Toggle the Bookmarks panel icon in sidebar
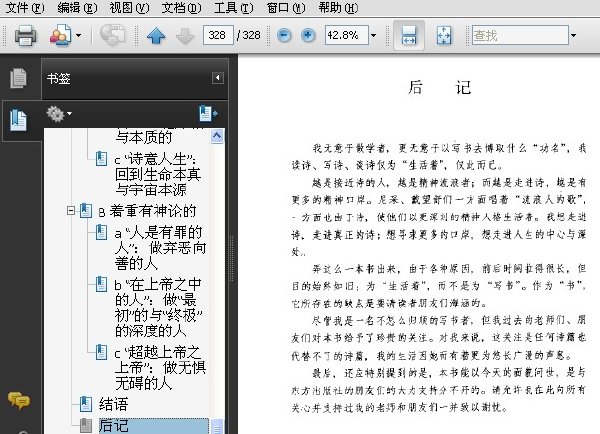The image size is (600, 434). (18, 120)
